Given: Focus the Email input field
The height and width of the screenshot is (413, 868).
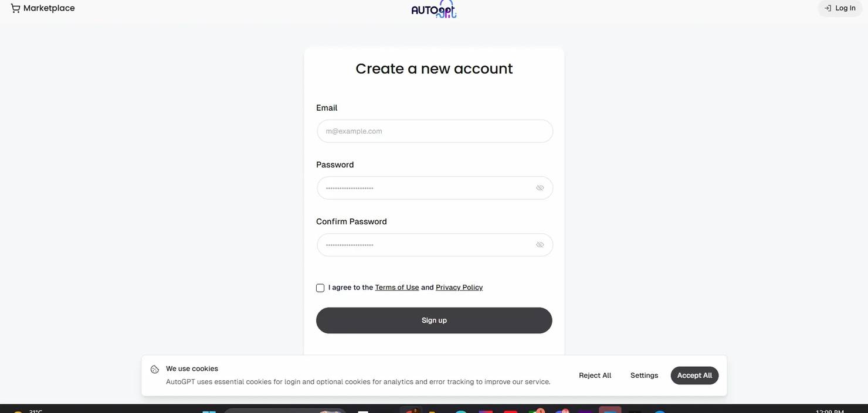Looking at the screenshot, I should coord(435,131).
